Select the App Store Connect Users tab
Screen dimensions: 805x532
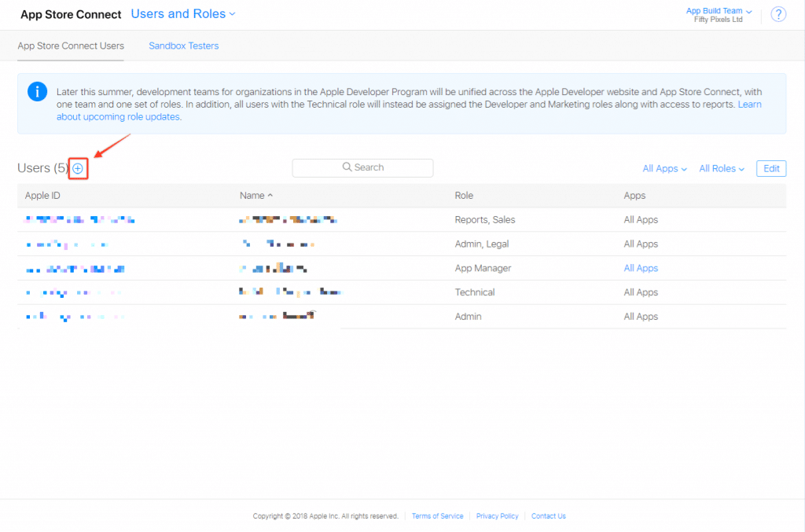pyautogui.click(x=71, y=46)
